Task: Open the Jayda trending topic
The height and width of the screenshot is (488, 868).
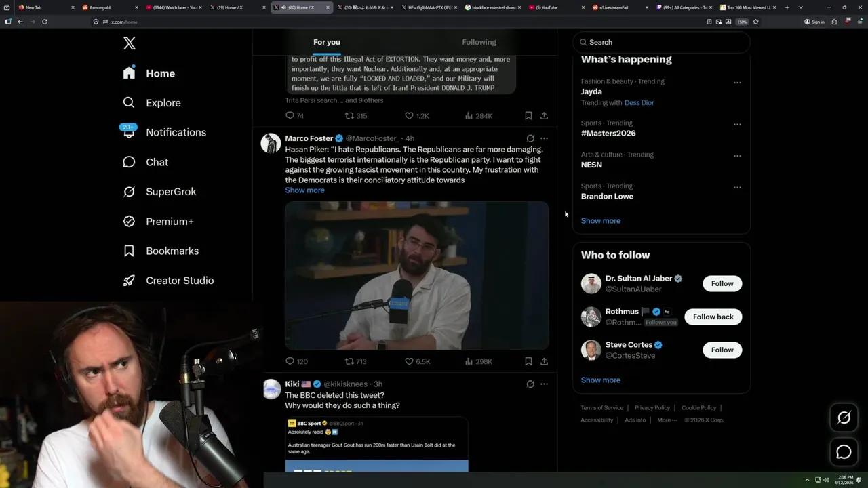Action: pos(591,91)
